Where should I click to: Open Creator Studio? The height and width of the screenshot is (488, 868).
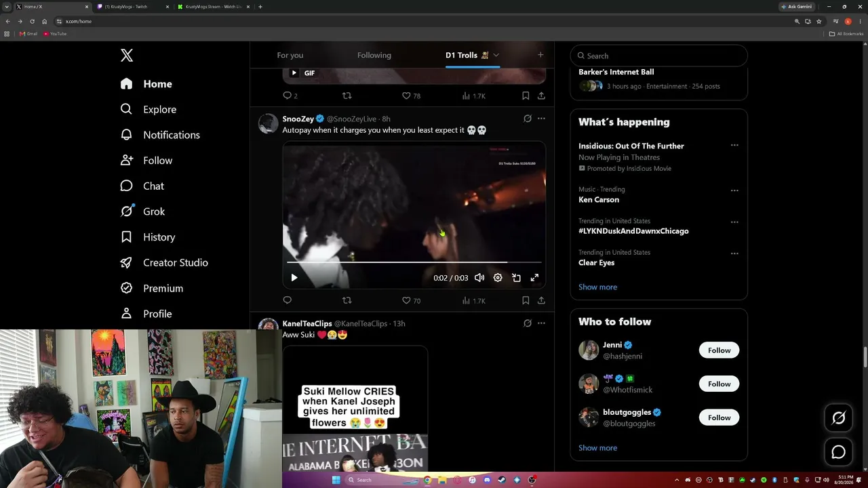tap(164, 262)
